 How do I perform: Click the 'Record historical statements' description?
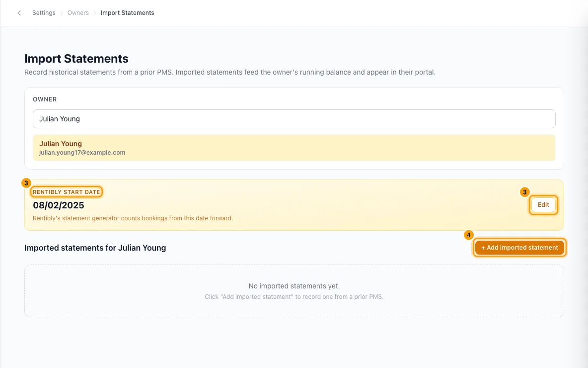230,72
